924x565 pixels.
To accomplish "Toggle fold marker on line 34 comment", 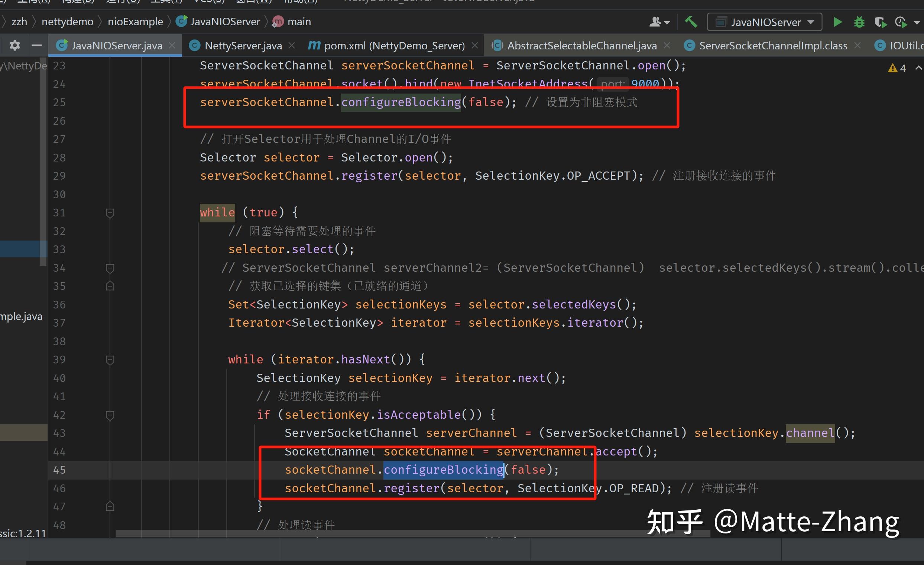I will click(110, 268).
